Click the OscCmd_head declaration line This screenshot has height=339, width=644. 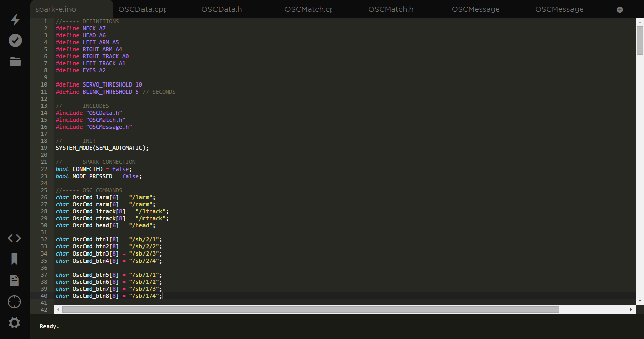106,225
